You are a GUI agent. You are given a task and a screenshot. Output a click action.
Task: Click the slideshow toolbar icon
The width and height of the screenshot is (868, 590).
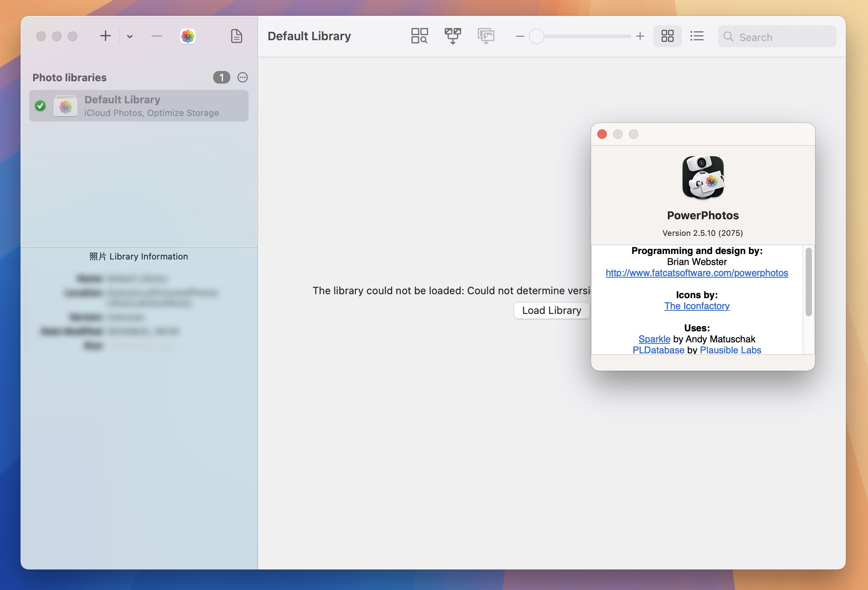pos(486,35)
